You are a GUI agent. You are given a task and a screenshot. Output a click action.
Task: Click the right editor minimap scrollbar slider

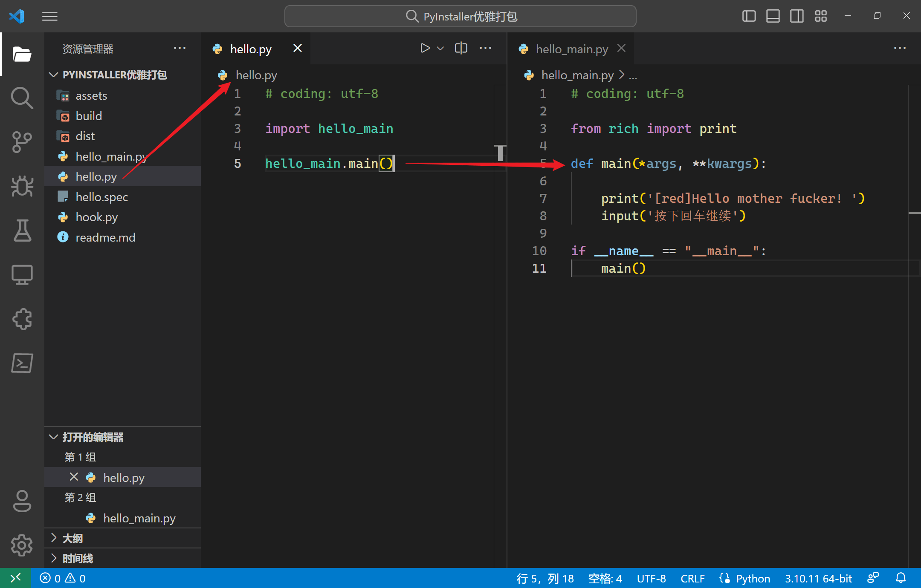point(914,213)
